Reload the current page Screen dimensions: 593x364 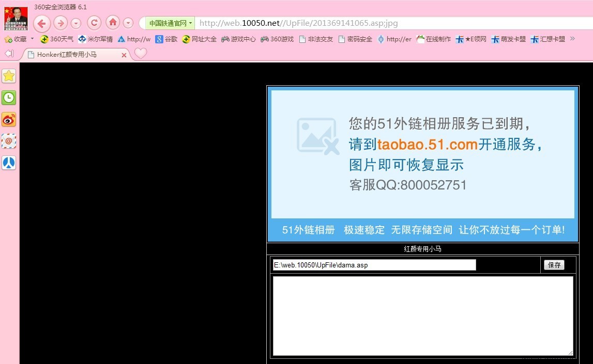coord(94,23)
